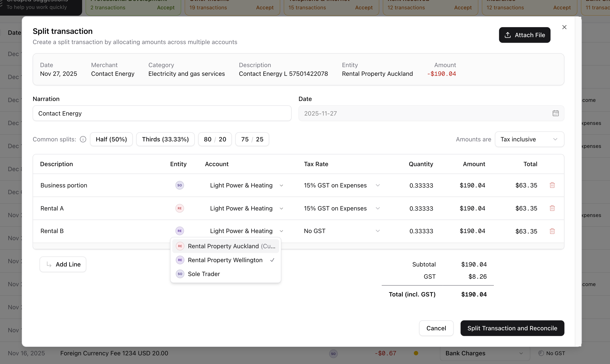
Task: Delete the Rental A split line
Action: coord(552,208)
